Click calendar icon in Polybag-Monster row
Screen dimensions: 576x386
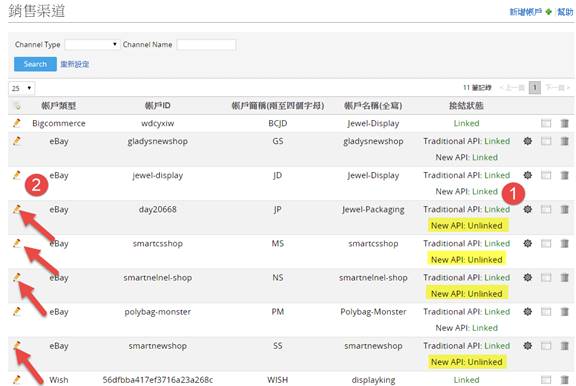coord(546,311)
